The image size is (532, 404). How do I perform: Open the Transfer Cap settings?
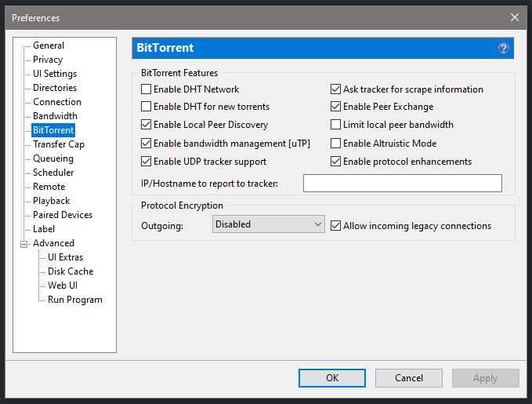click(x=58, y=144)
